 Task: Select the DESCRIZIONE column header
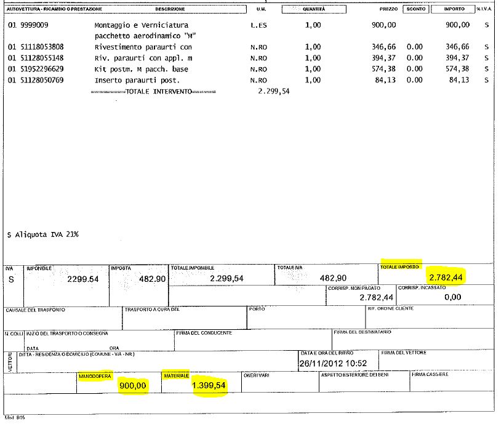[170, 10]
